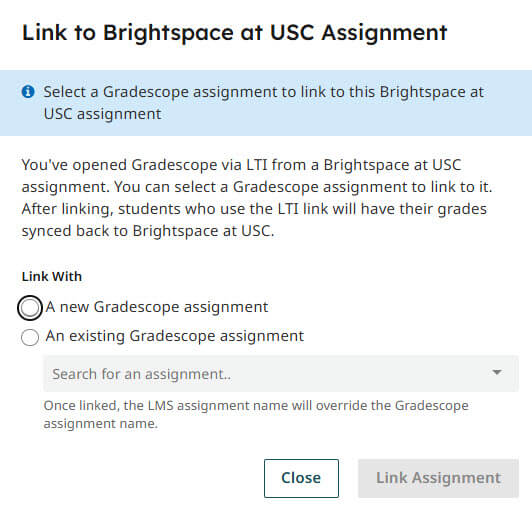Image resolution: width=532 pixels, height=514 pixels.
Task: Click the 'assignment. You can select' paragraph line
Action: [x=257, y=187]
